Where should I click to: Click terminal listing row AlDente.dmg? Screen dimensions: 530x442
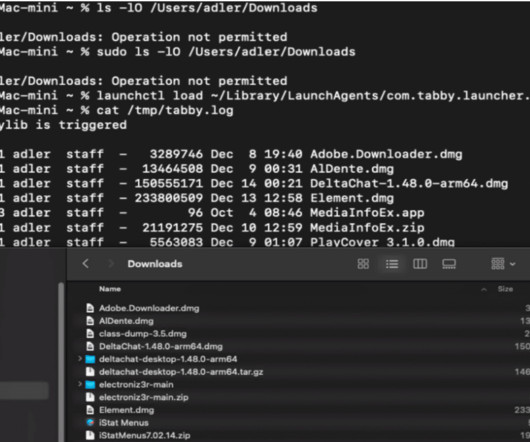[x=197, y=169]
